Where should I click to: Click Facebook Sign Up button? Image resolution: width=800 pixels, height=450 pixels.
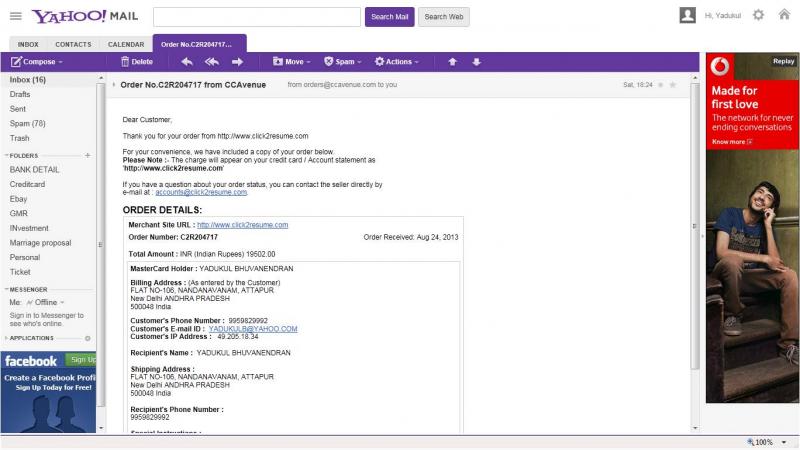pyautogui.click(x=82, y=360)
